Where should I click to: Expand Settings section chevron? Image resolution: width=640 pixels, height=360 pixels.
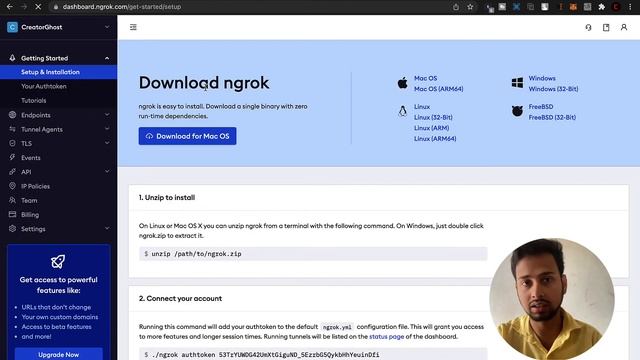[107, 229]
